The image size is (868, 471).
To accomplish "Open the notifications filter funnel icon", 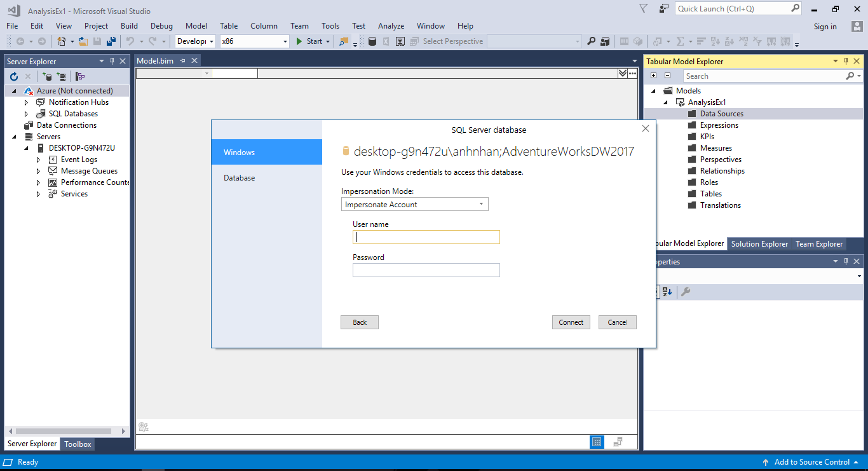I will pos(644,8).
